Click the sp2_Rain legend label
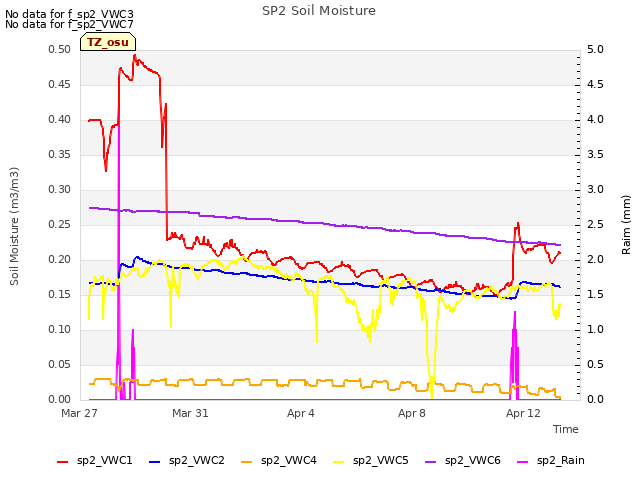This screenshot has height=480, width=640. (x=560, y=460)
